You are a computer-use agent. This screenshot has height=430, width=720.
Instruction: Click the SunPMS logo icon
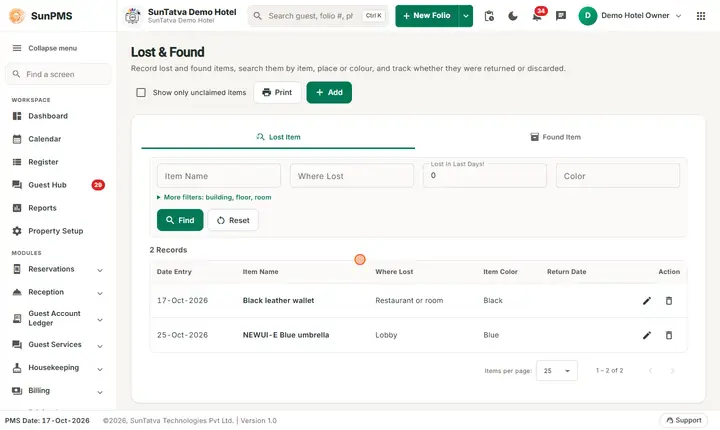click(x=17, y=16)
